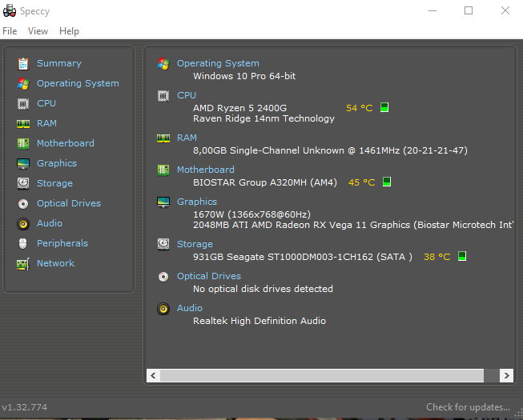Click the Optical Drives disc icon in sidebar
This screenshot has height=420, width=523.
23,203
